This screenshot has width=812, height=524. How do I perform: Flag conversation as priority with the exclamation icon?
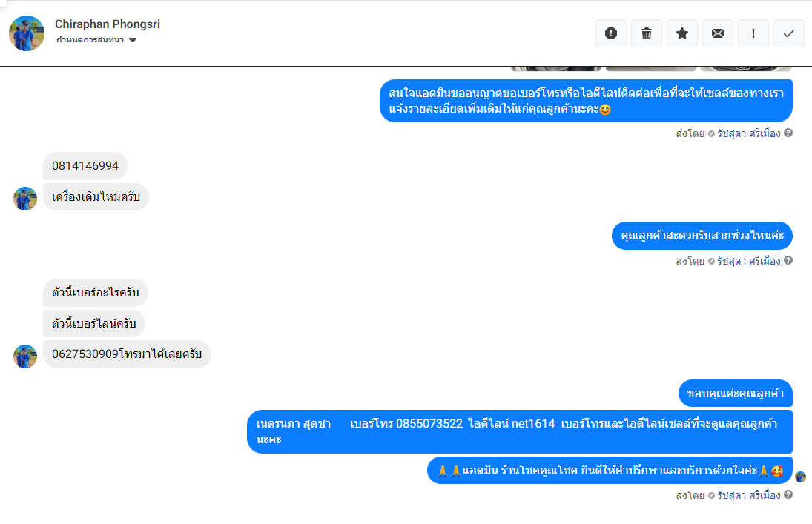(x=753, y=33)
